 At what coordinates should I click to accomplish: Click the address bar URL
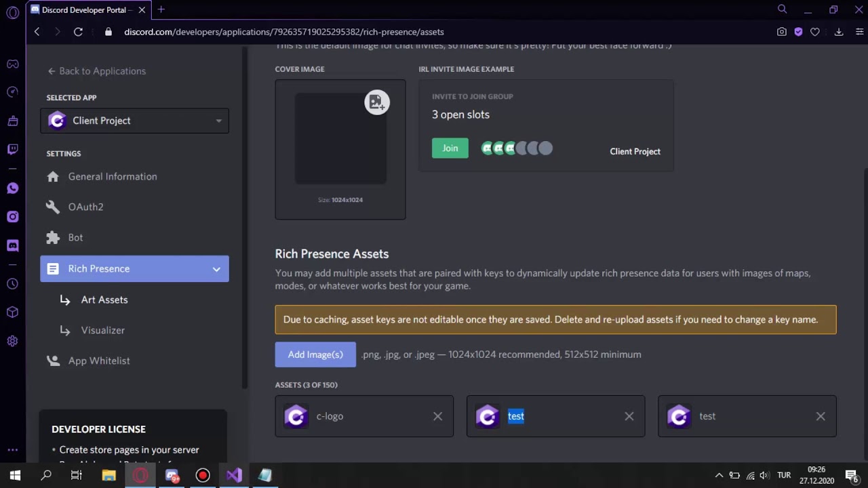point(284,32)
